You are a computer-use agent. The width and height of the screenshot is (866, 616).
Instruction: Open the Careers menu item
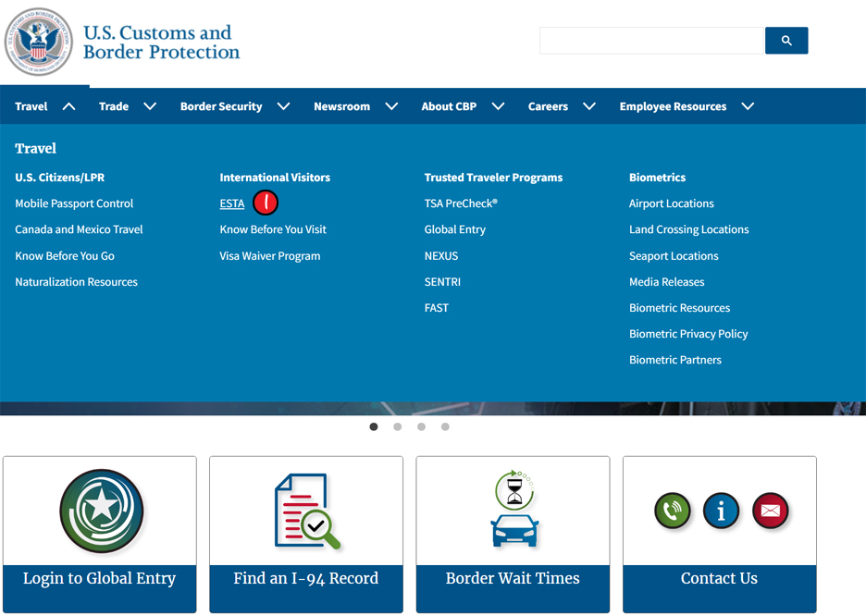tap(548, 106)
